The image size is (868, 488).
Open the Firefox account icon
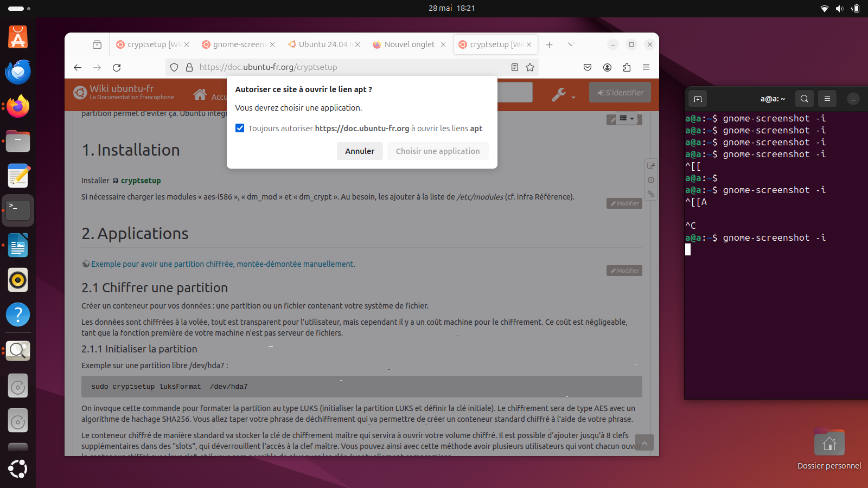pyautogui.click(x=607, y=67)
